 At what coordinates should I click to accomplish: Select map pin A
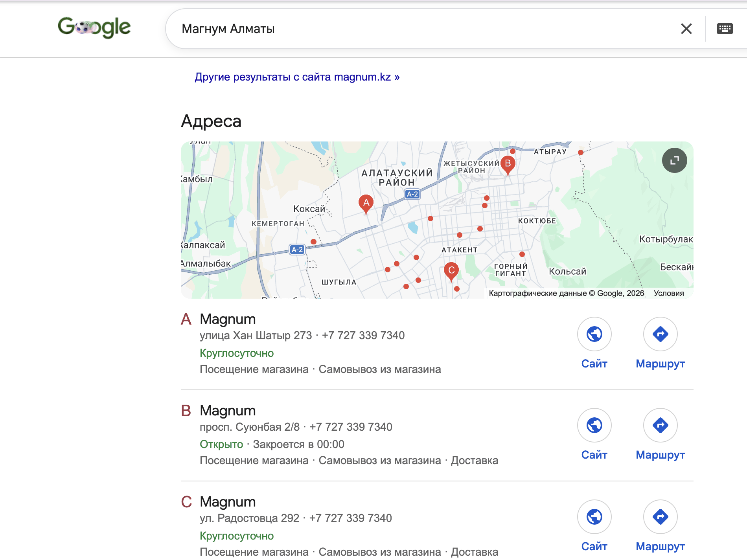pos(366,204)
